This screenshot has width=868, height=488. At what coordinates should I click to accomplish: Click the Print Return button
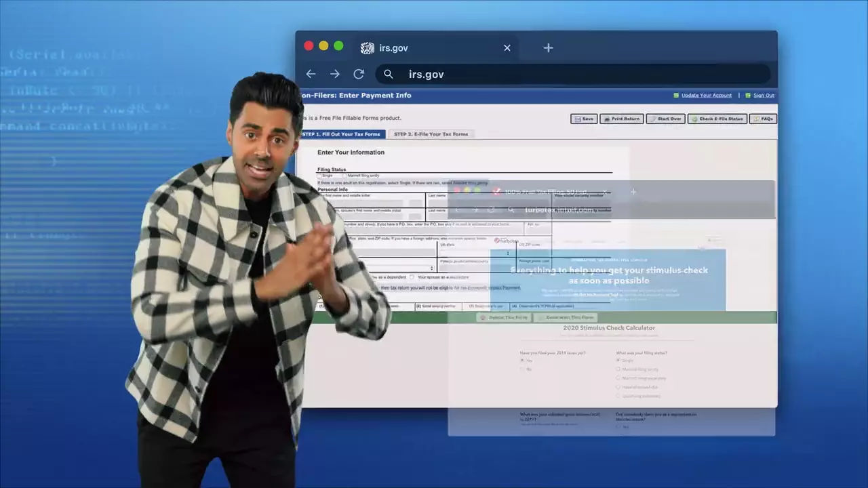tap(621, 119)
